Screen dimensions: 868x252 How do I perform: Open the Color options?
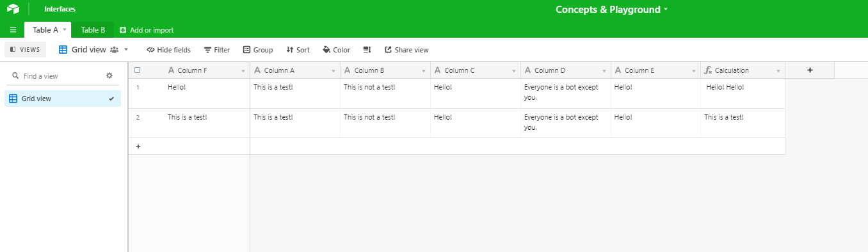click(337, 50)
